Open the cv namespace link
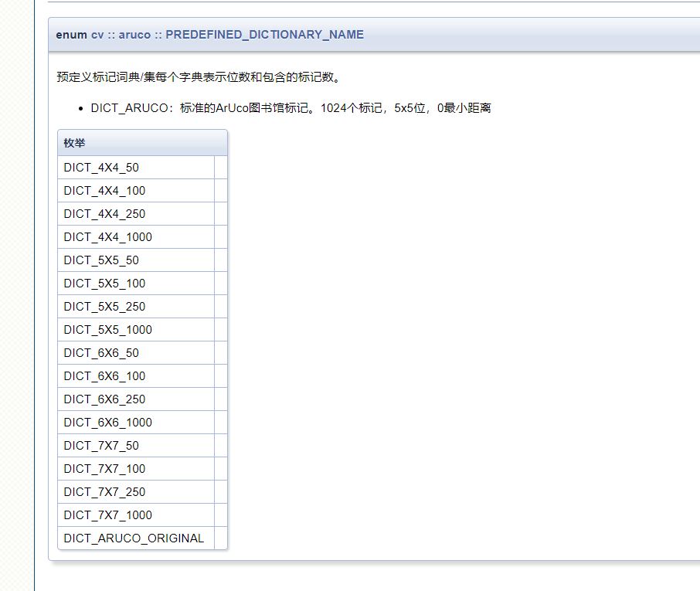This screenshot has width=700, height=591. 96,34
